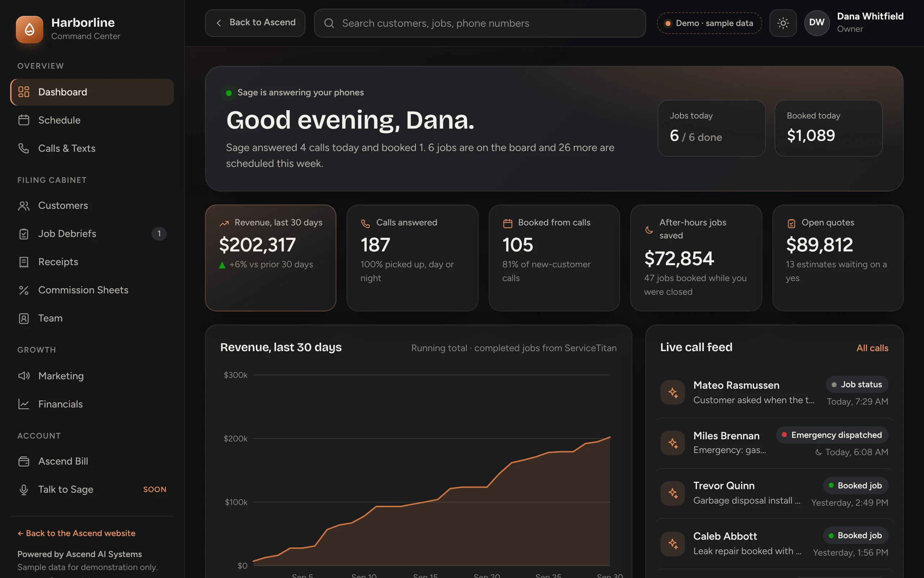Click the search magnifier icon
The height and width of the screenshot is (578, 924).
pyautogui.click(x=329, y=23)
